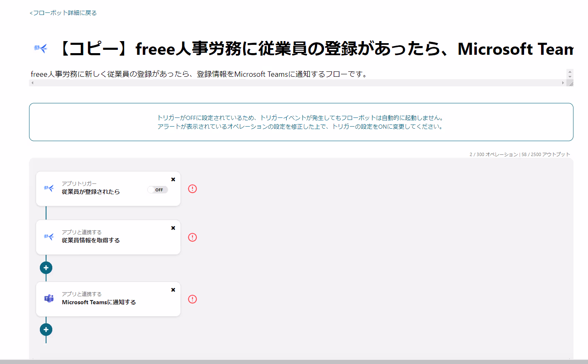
Task: Click the freee icon beside the flow title
Action: tap(41, 49)
